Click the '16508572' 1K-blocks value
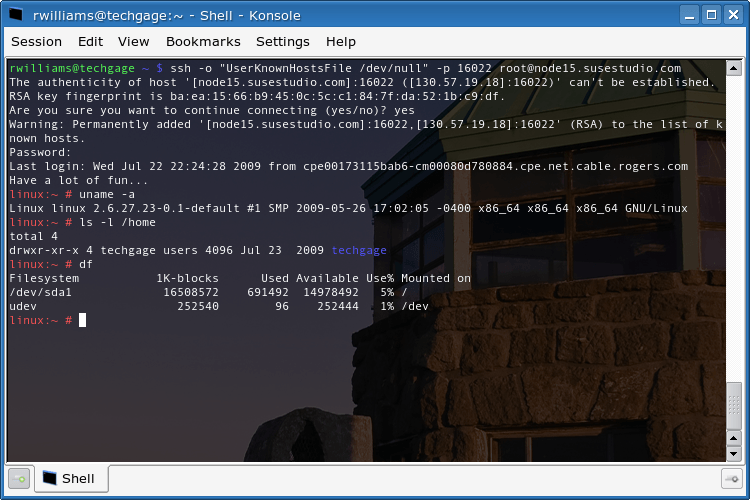The image size is (750, 500). click(x=191, y=292)
